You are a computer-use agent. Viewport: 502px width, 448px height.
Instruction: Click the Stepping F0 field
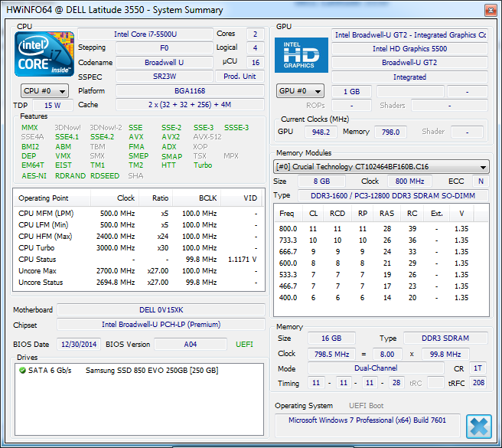(x=165, y=48)
